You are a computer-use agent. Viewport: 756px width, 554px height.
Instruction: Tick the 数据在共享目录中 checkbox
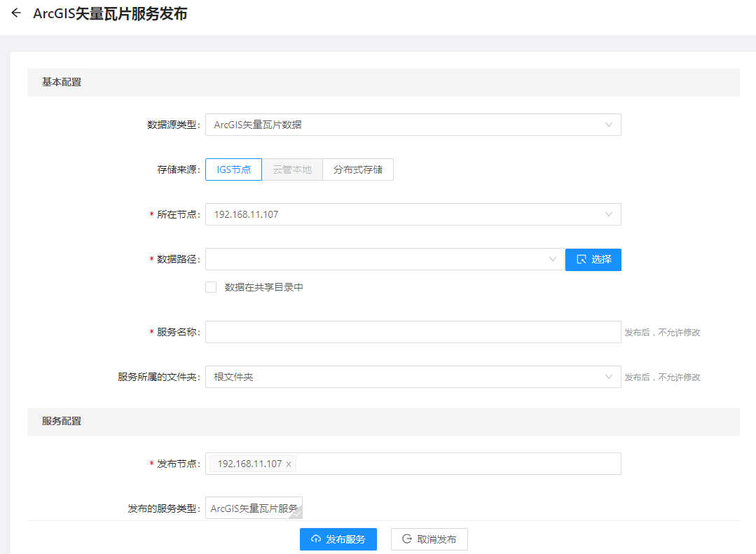point(211,287)
